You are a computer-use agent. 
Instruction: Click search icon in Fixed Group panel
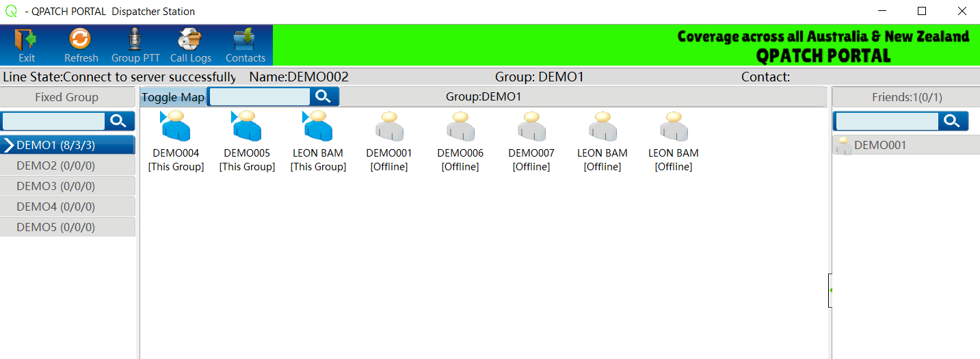coord(119,121)
